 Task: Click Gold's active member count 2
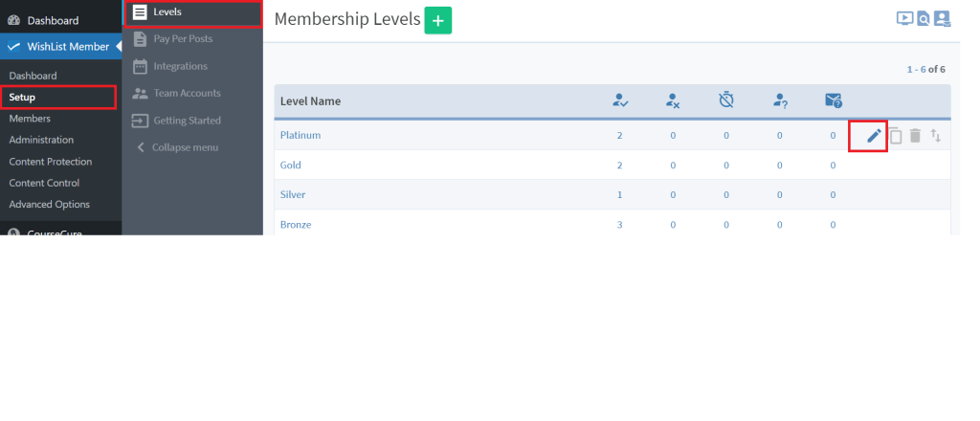[x=620, y=165]
